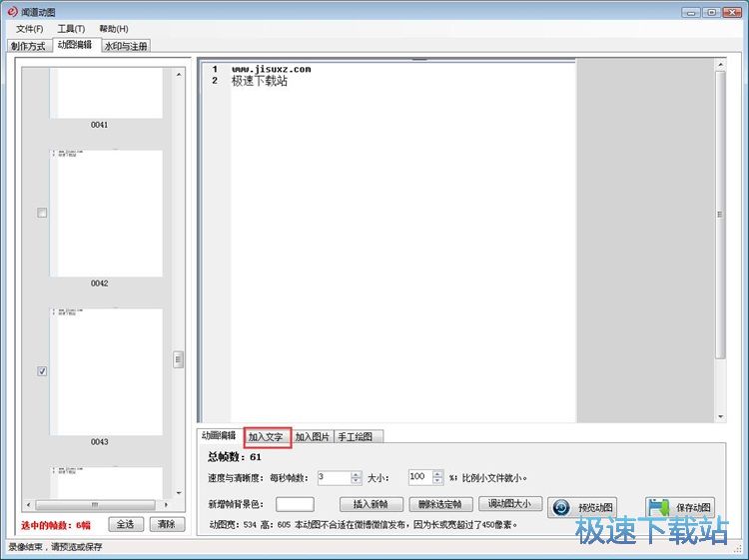Switch to the 水印与注册 tab
This screenshot has width=749, height=560.
tap(126, 46)
